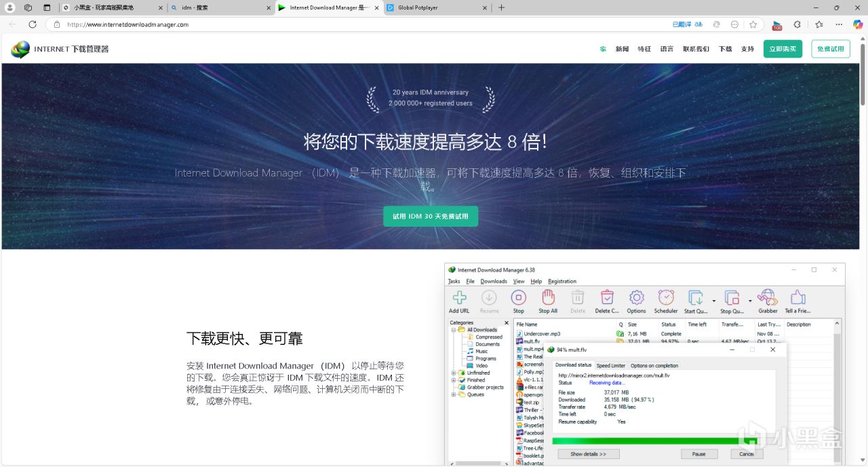Click the 立即购买 green button

[x=783, y=49]
